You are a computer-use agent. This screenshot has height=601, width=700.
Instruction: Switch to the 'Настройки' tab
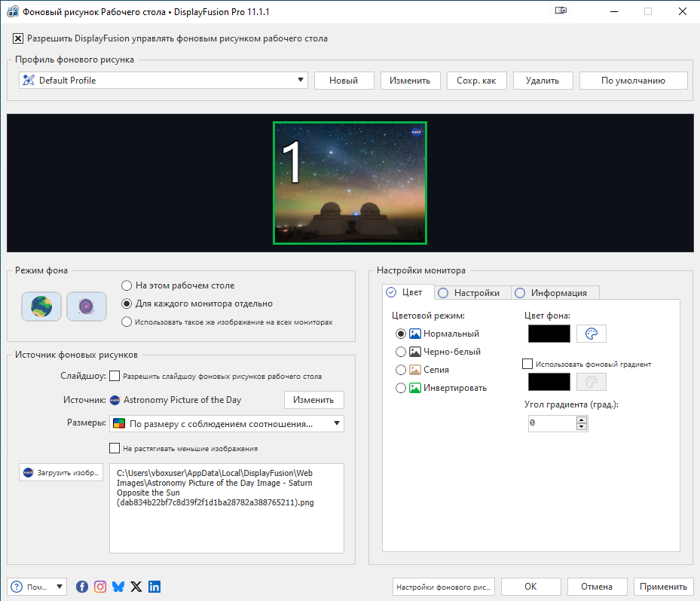[469, 293]
